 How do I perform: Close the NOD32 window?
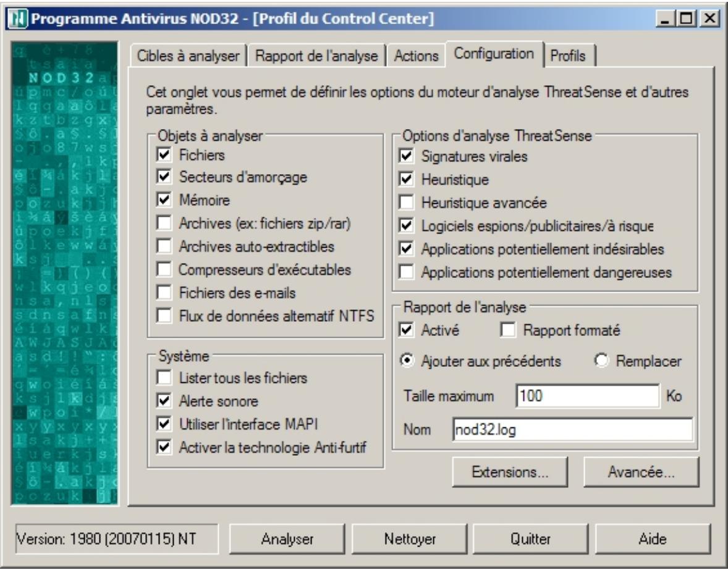coord(710,19)
